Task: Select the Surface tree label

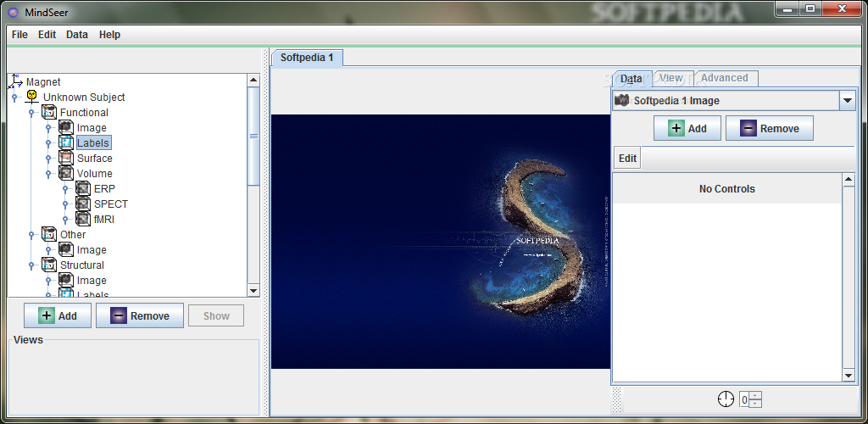Action: pyautogui.click(x=95, y=159)
